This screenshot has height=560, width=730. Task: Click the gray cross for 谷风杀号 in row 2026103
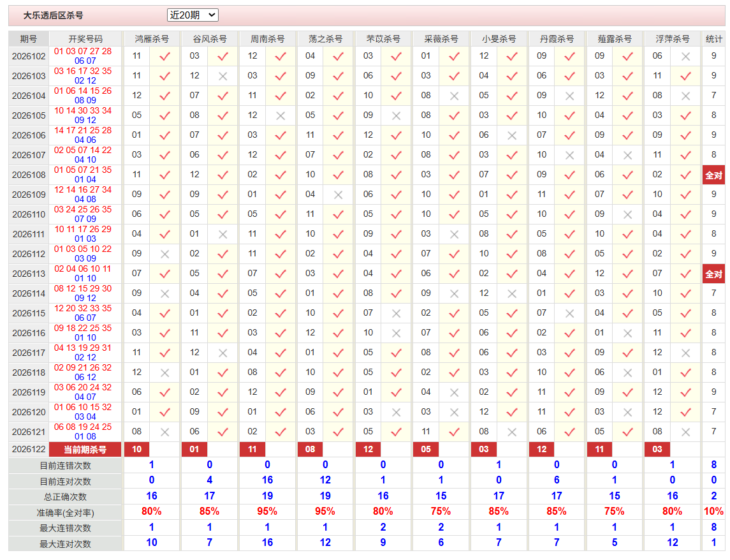coord(223,77)
